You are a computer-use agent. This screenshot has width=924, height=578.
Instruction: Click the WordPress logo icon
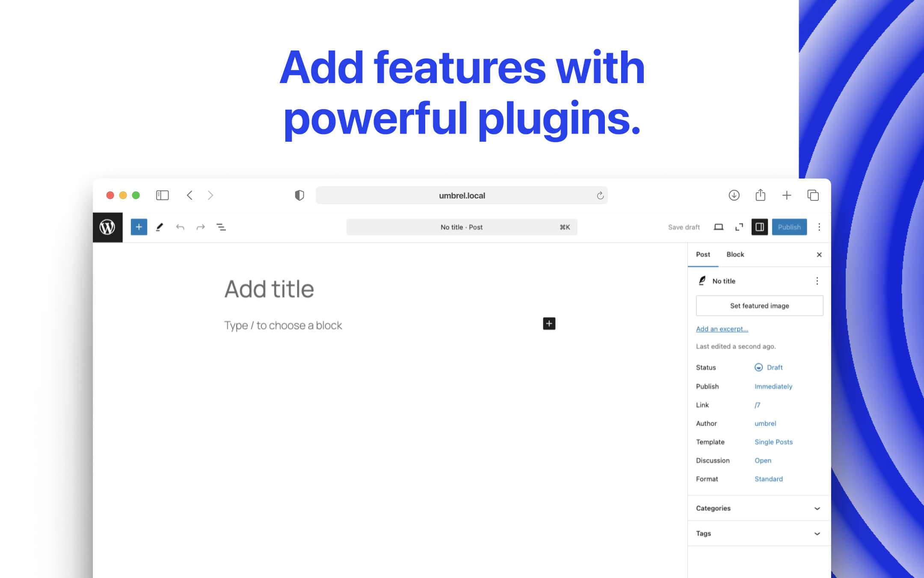point(108,226)
